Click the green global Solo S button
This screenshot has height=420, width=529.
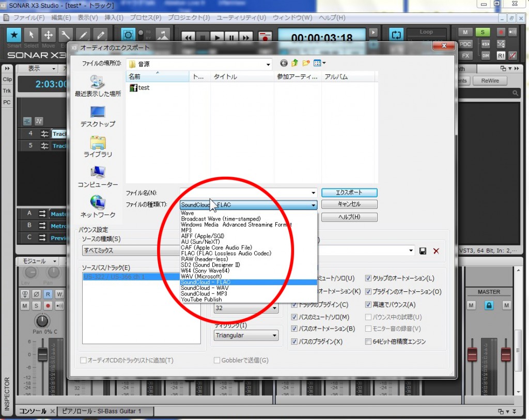click(x=483, y=33)
